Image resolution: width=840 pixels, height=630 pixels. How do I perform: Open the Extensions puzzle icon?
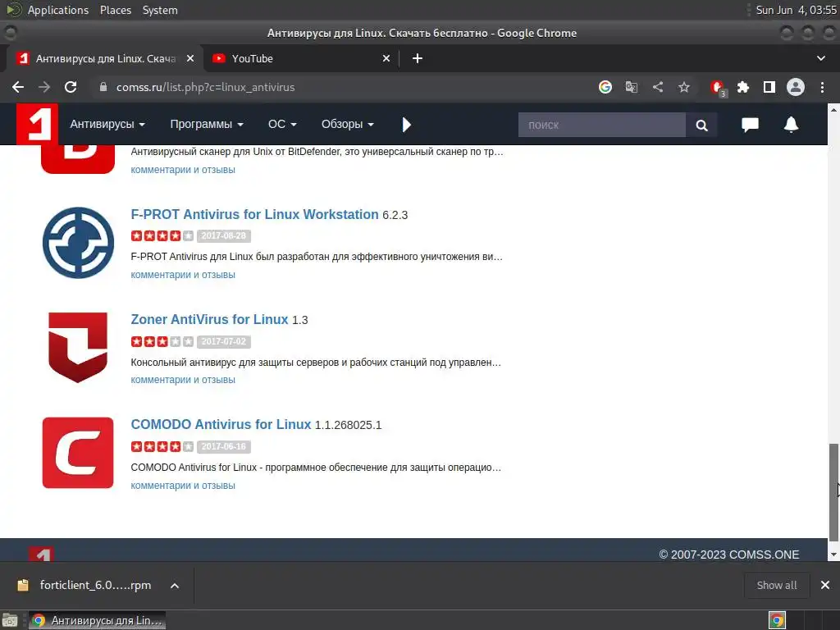[743, 87]
